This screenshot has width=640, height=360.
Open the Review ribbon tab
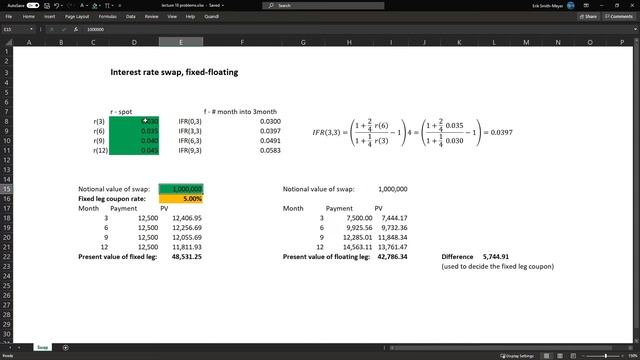pos(151,17)
